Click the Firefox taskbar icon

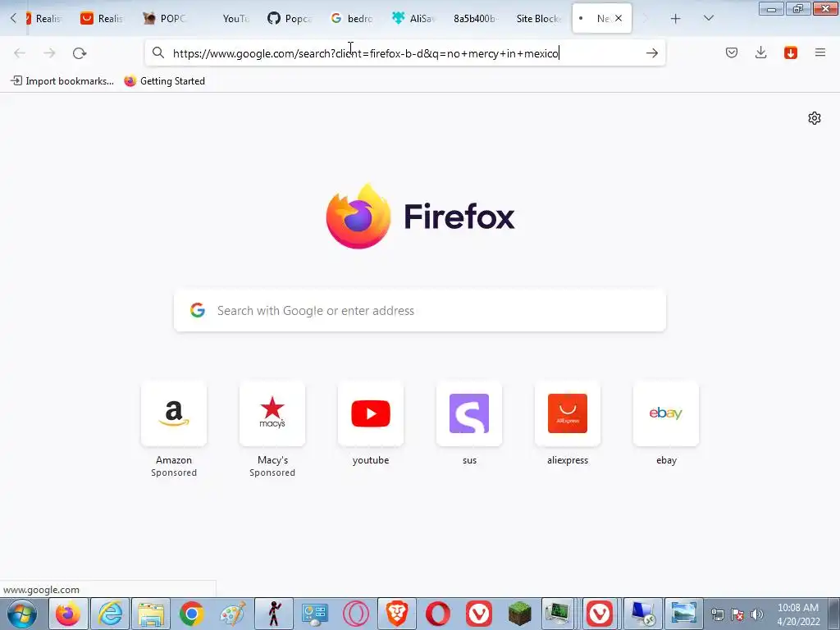(68, 614)
